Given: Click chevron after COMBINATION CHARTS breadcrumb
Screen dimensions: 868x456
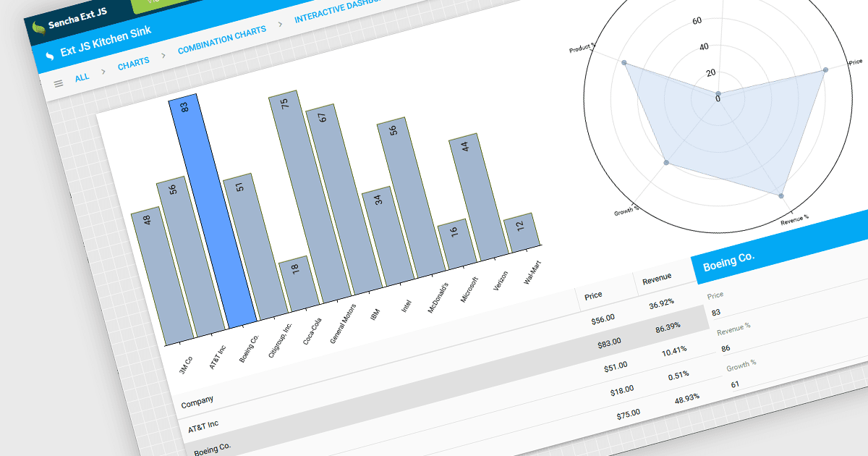Looking at the screenshot, I should pyautogui.click(x=280, y=25).
